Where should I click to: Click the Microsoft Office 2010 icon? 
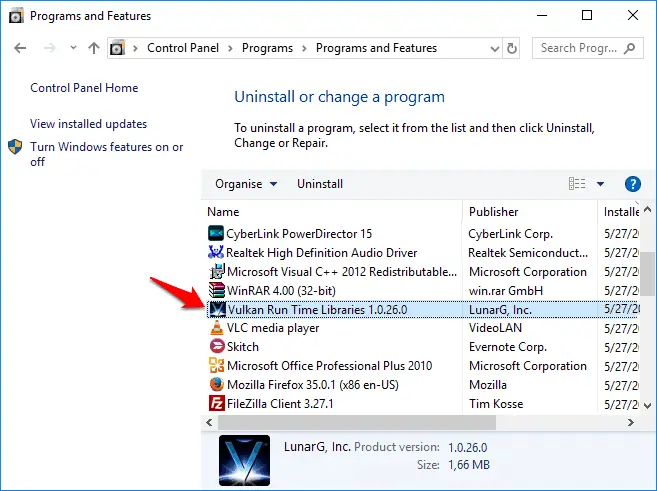(217, 365)
